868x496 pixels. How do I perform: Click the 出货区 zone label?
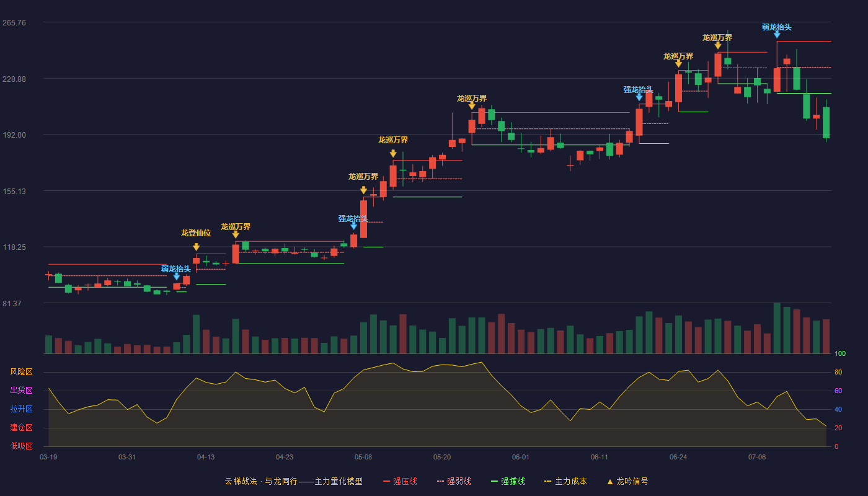[x=21, y=391]
